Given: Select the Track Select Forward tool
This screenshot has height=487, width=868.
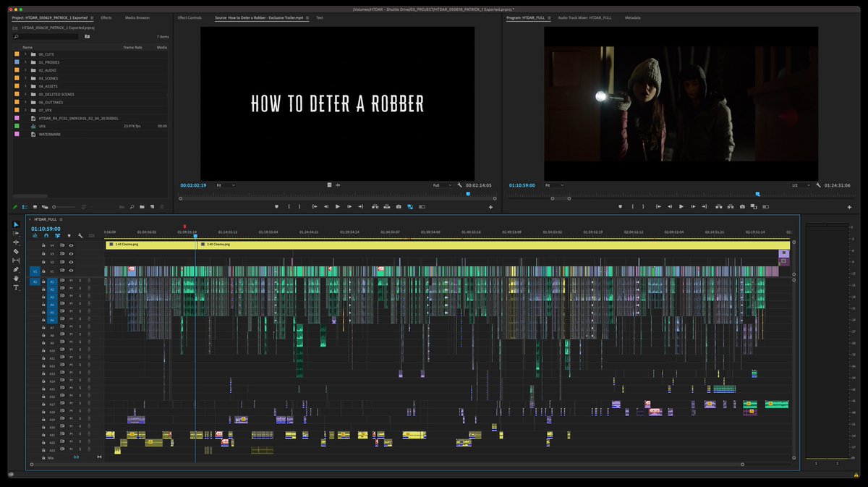Looking at the screenshot, I should 17,234.
